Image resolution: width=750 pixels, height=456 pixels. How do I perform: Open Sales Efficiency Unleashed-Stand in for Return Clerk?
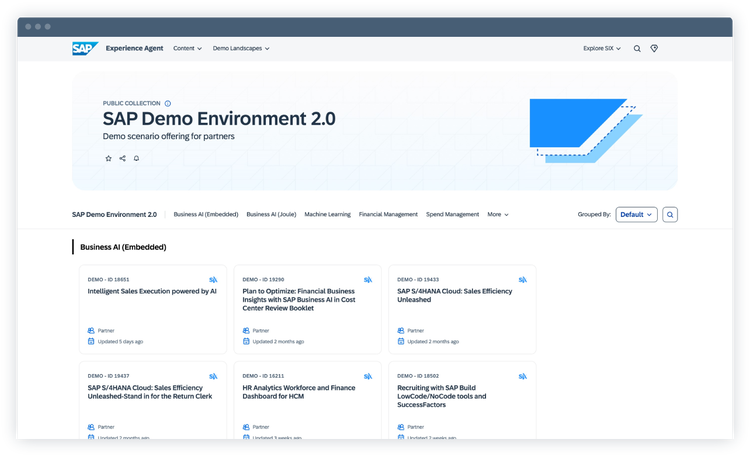pos(150,392)
